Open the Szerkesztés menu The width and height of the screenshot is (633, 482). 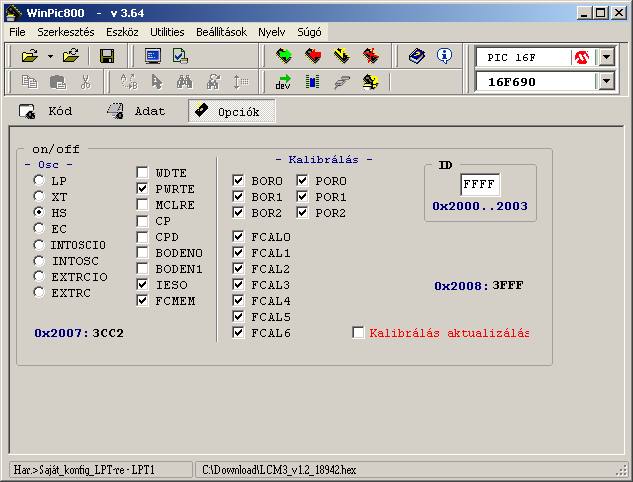(66, 32)
